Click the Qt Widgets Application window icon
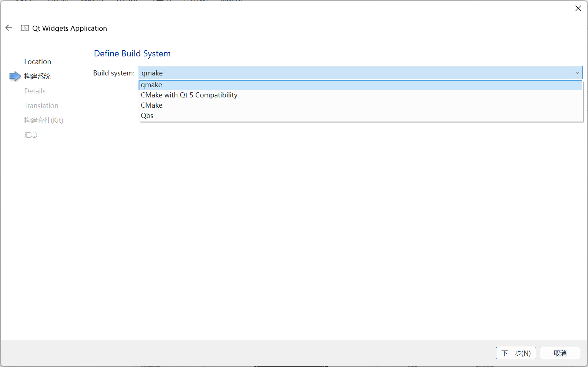This screenshot has width=588, height=367. pos(25,28)
